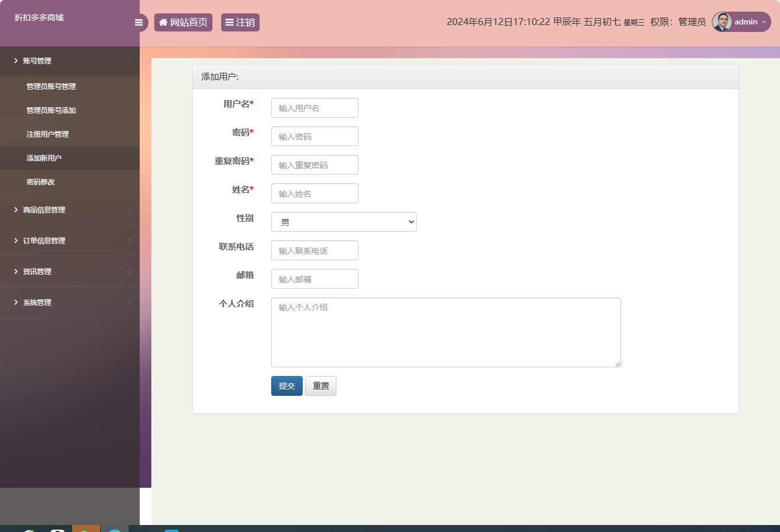Viewport: 780px width, 532px height.
Task: Click the teal browser icon in taskbar
Action: click(115, 530)
